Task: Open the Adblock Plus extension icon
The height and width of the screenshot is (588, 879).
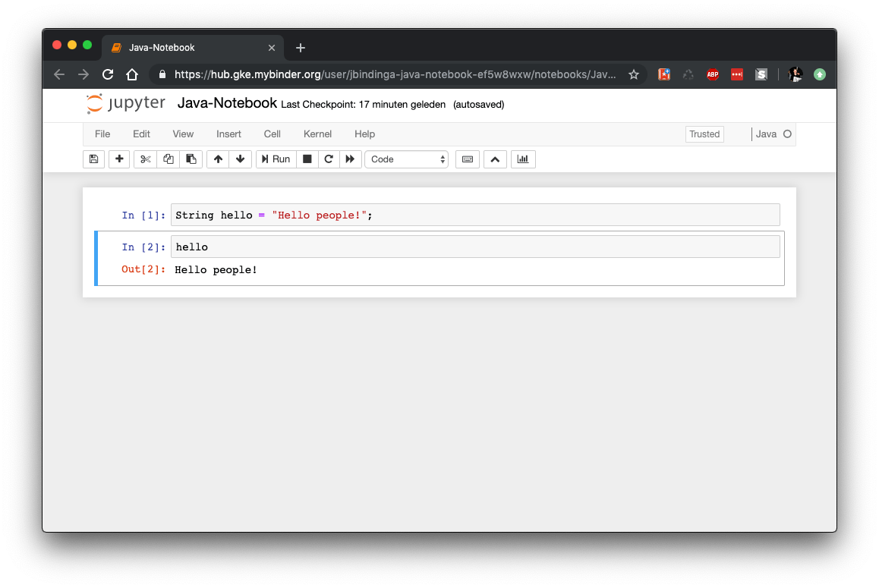Action: 712,74
